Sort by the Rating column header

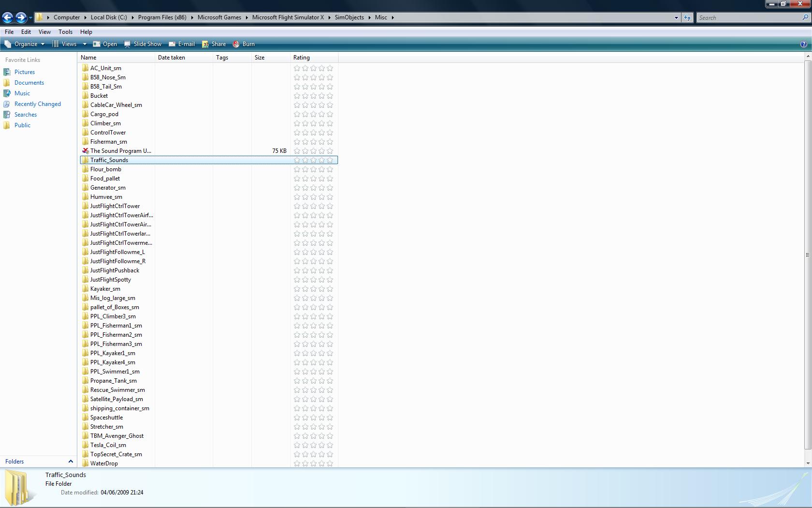pyautogui.click(x=314, y=58)
